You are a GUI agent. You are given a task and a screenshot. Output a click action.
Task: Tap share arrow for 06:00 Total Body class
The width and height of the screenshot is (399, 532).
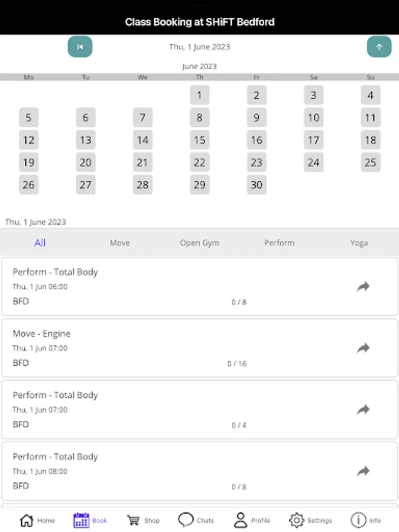pos(363,287)
